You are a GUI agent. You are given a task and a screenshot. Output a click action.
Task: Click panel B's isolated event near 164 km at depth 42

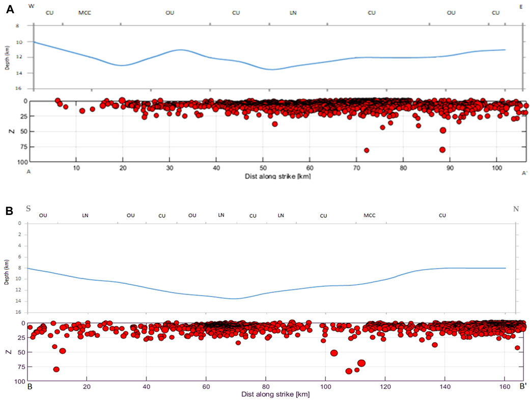click(x=517, y=347)
